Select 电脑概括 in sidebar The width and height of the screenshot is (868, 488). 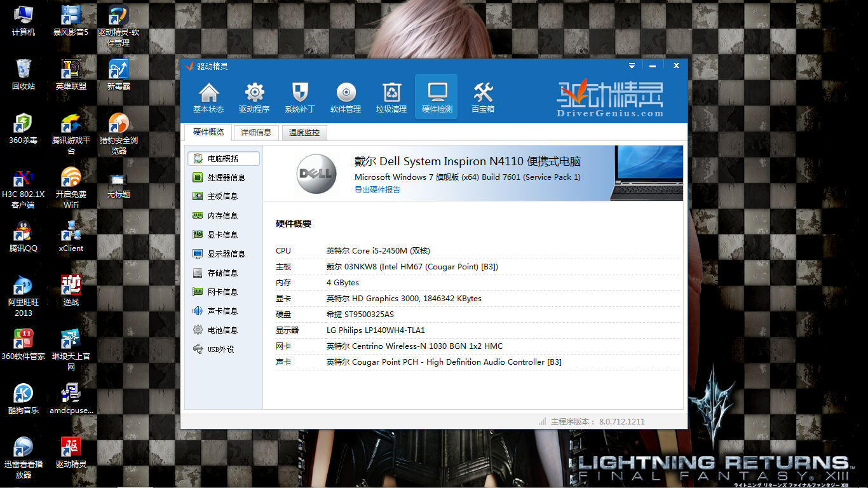pyautogui.click(x=224, y=158)
